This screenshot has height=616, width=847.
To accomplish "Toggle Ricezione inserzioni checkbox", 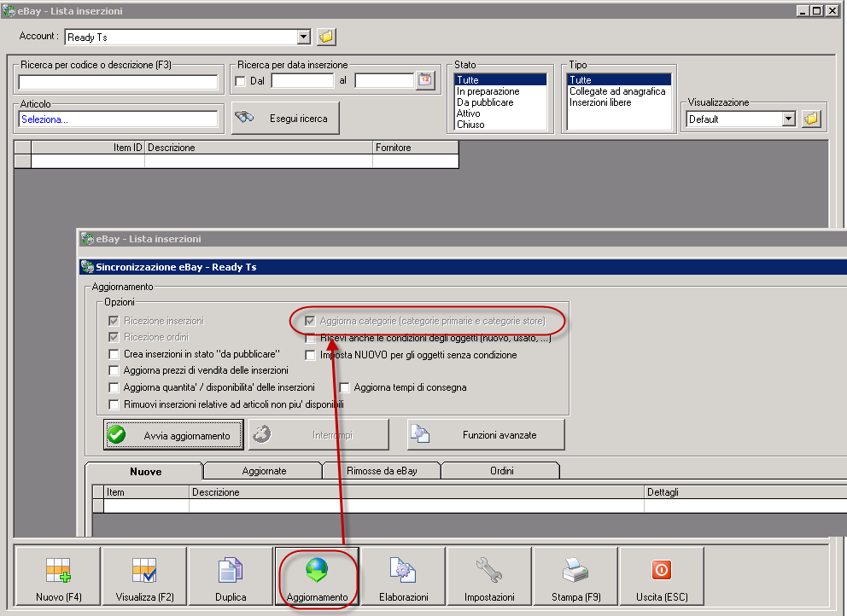I will pyautogui.click(x=114, y=321).
